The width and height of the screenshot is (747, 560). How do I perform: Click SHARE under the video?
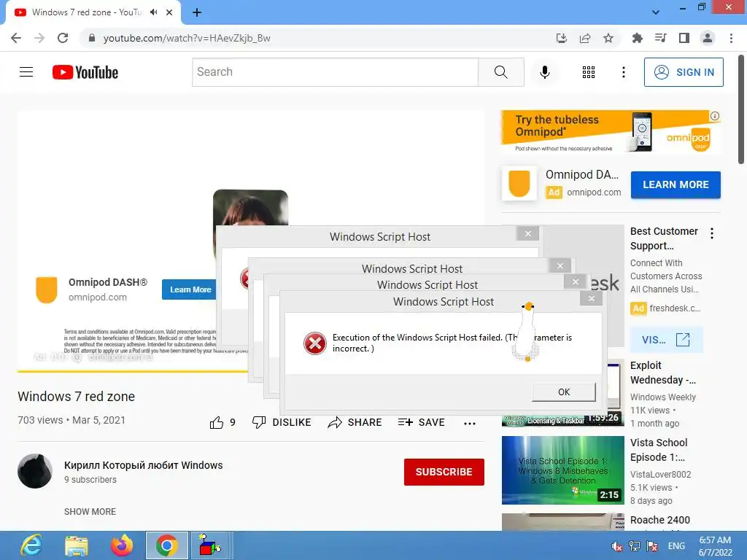tap(355, 422)
